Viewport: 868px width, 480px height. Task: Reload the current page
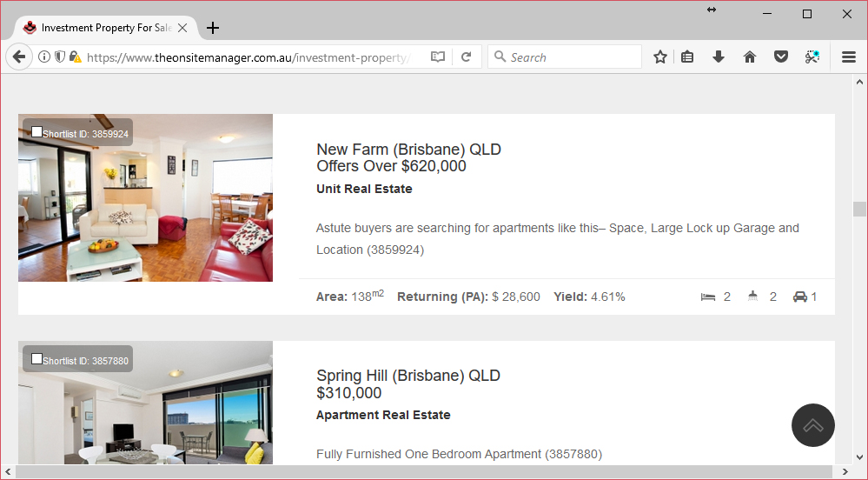click(466, 57)
